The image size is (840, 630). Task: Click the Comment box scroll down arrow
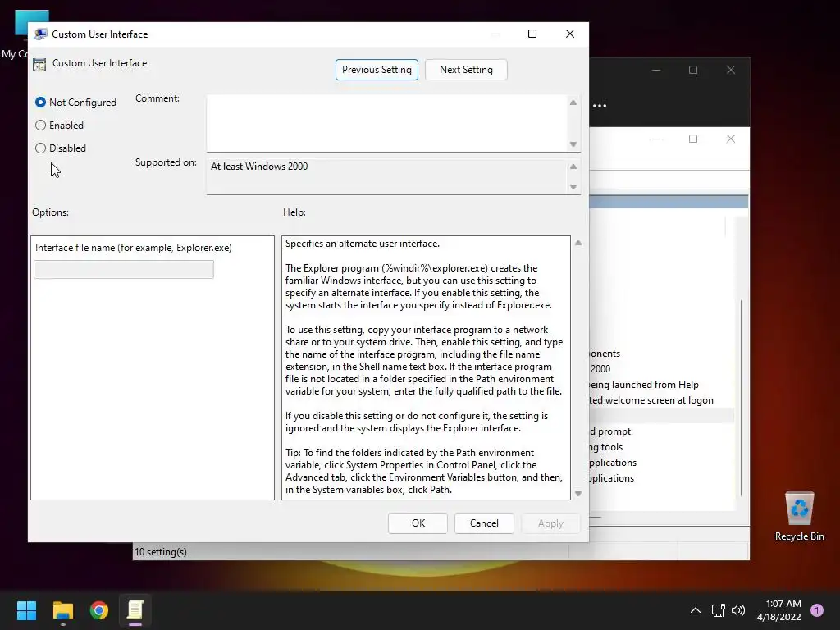click(x=573, y=144)
